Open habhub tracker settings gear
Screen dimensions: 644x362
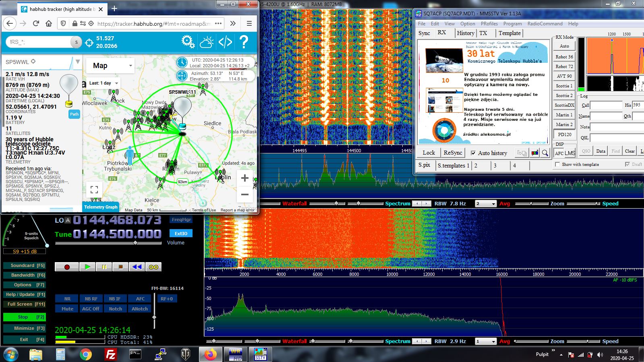pyautogui.click(x=188, y=41)
